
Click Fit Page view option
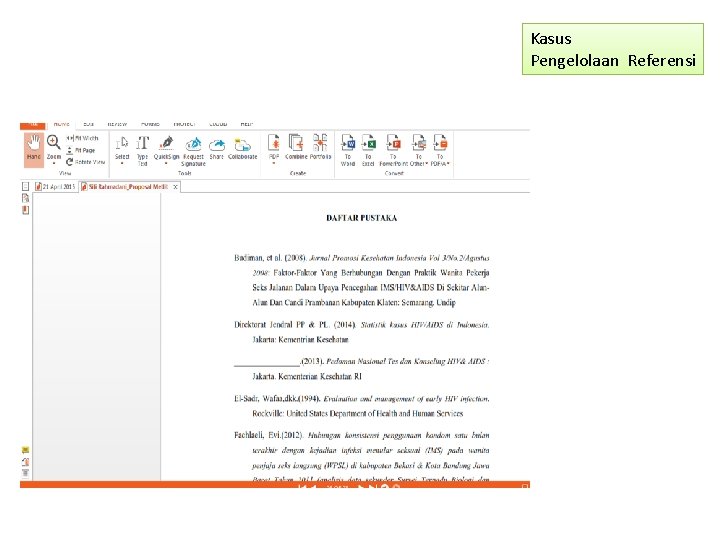point(81,150)
